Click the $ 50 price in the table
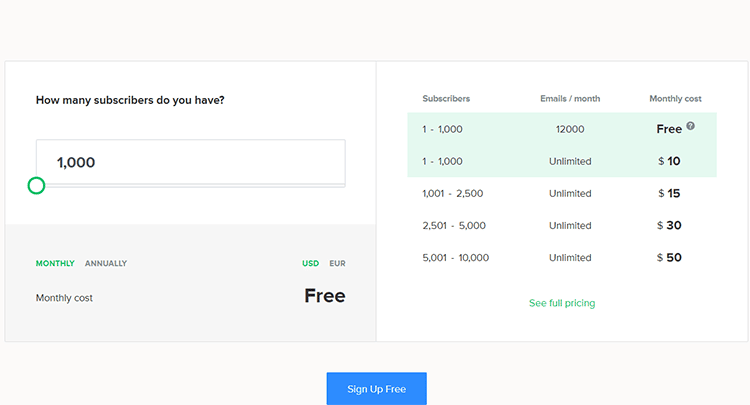Image resolution: width=750 pixels, height=405 pixels. (x=669, y=257)
